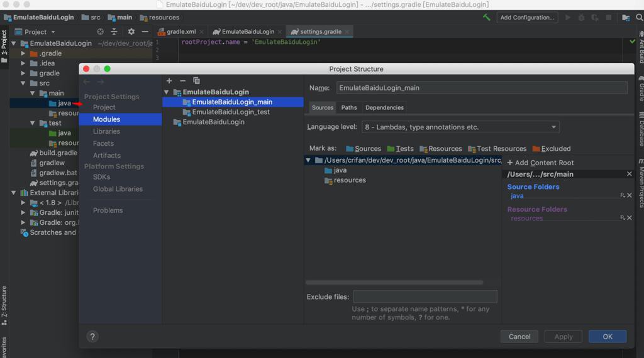The width and height of the screenshot is (644, 358).
Task: Select the settings.gradle editor tab
Action: [321, 31]
